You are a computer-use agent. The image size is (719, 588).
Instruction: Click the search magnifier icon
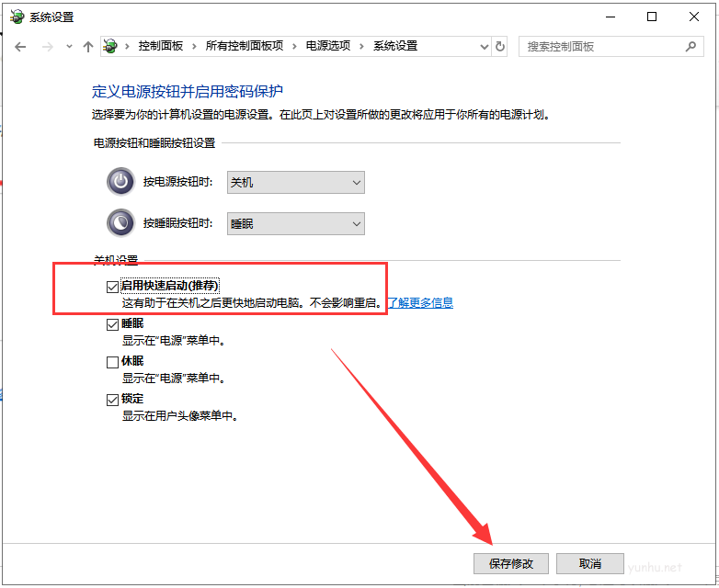(x=690, y=46)
